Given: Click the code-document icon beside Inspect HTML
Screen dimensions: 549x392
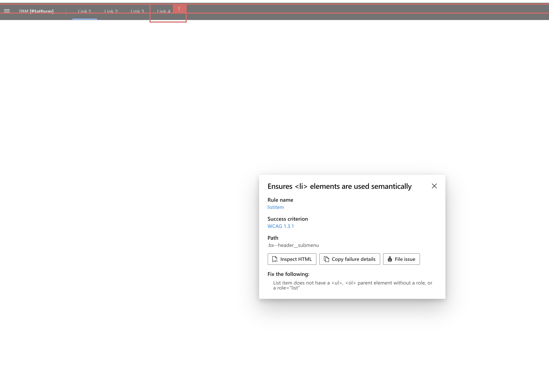Looking at the screenshot, I should tap(275, 259).
